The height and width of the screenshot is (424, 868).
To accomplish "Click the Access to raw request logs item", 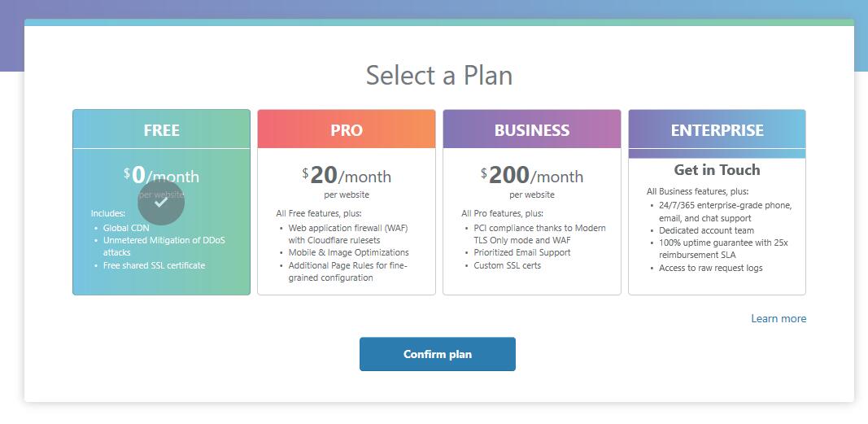I will [x=710, y=268].
